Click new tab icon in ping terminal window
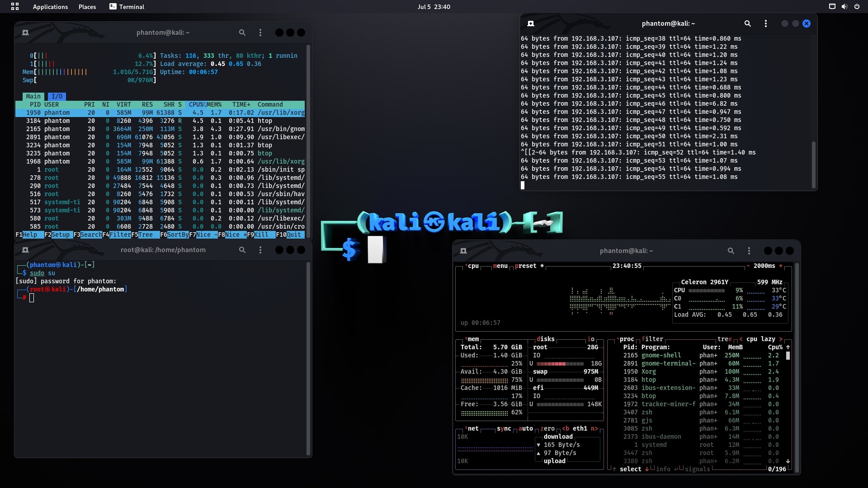This screenshot has width=868, height=488. pyautogui.click(x=531, y=23)
